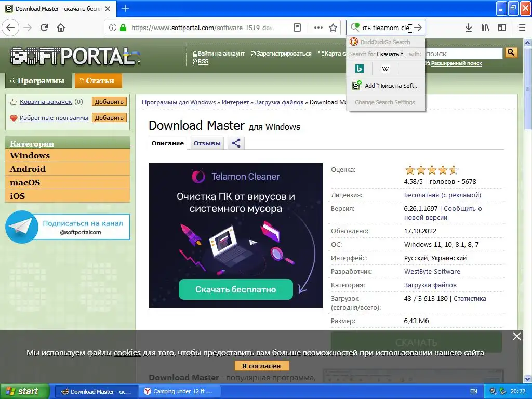Image resolution: width=532 pixels, height=399 pixels.
Task: Open the RSS feed link
Action: coord(203,61)
